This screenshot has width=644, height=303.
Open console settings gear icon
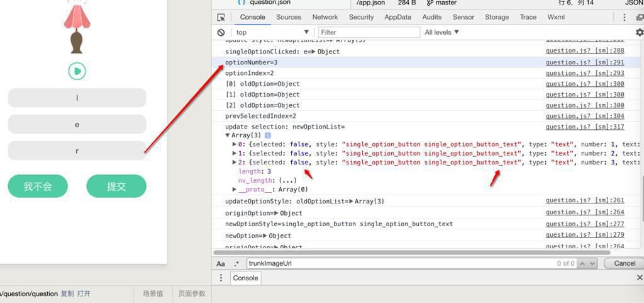639,32
